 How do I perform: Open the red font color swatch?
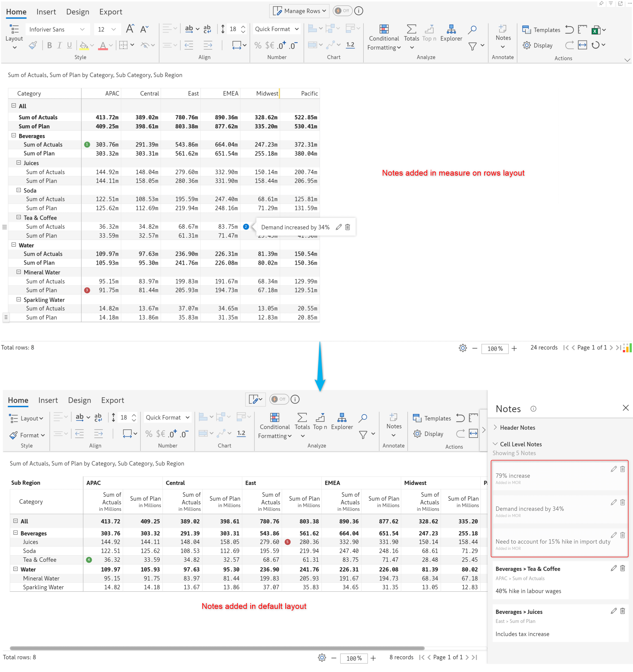[103, 45]
